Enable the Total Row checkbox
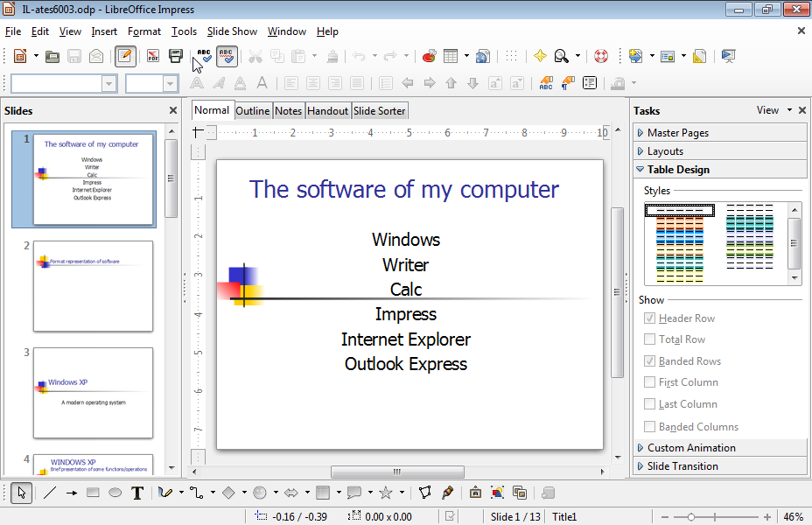 pos(649,339)
